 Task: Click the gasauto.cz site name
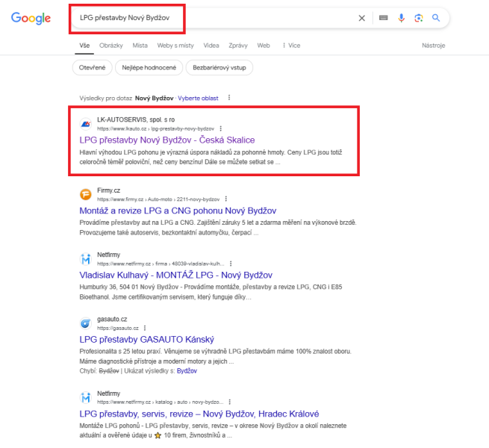112,319
